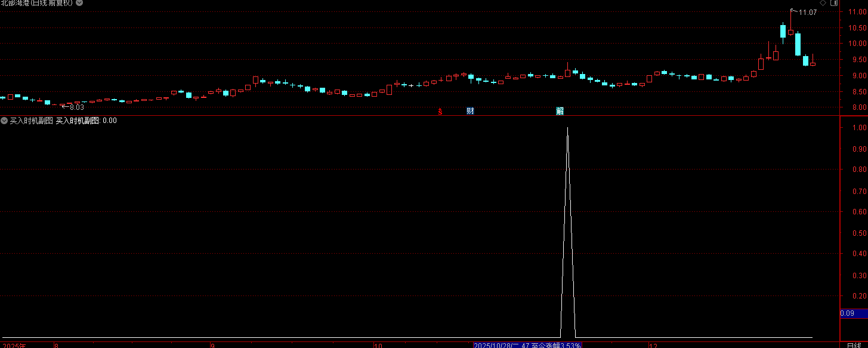
Task: Click the 北部湾港(日线,前复权) title text
Action: coord(37,3)
